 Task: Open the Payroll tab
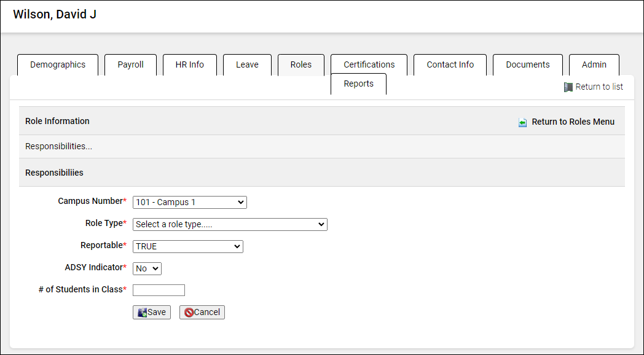130,64
